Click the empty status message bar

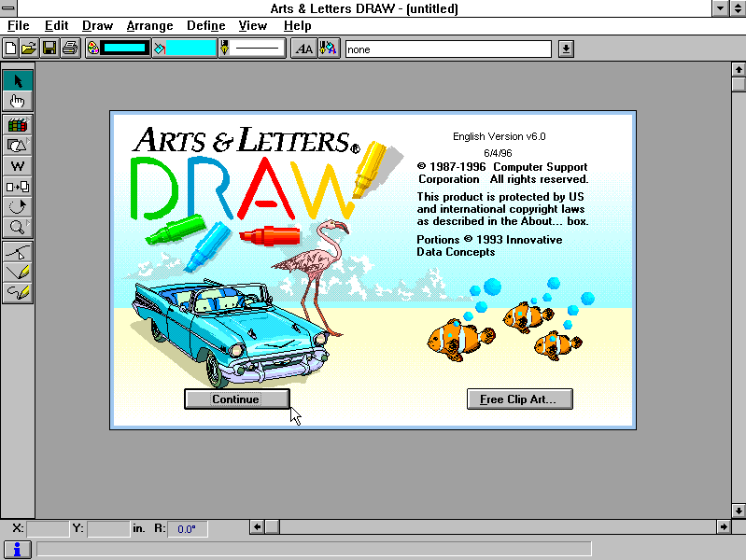(x=314, y=549)
